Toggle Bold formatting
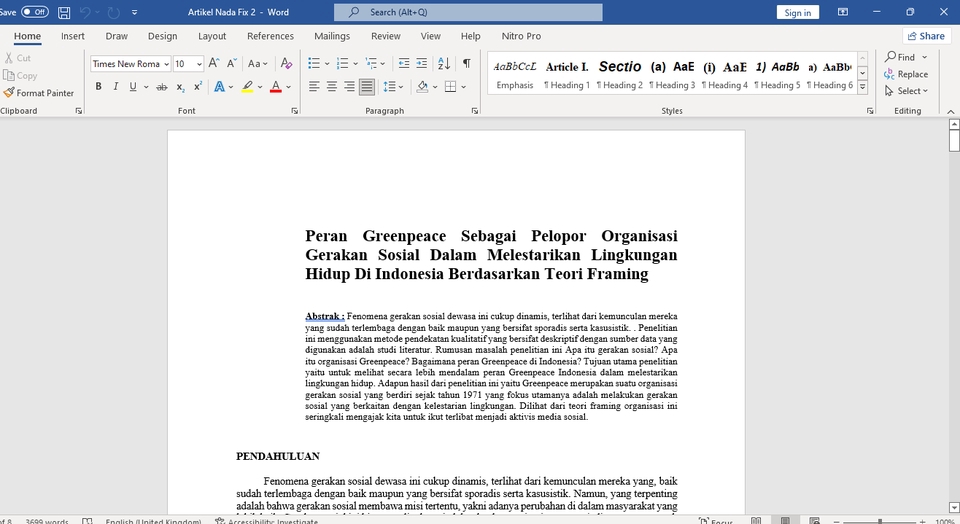The width and height of the screenshot is (960, 524). (98, 87)
